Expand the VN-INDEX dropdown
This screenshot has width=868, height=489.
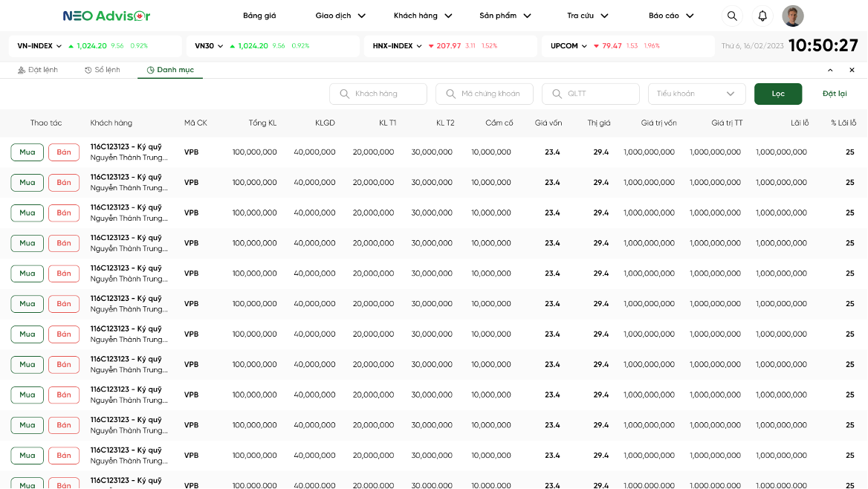coord(59,46)
